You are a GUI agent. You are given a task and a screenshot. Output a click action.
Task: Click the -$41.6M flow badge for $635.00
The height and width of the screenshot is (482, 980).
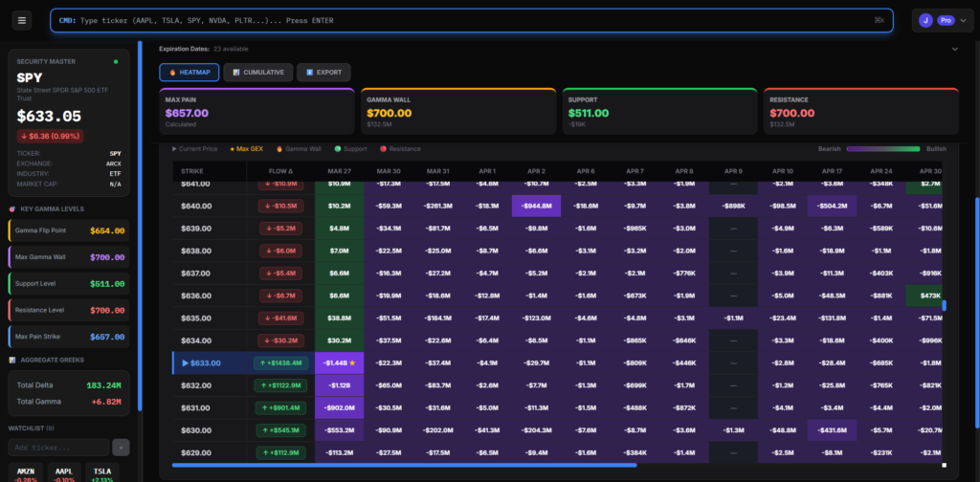[x=280, y=318]
